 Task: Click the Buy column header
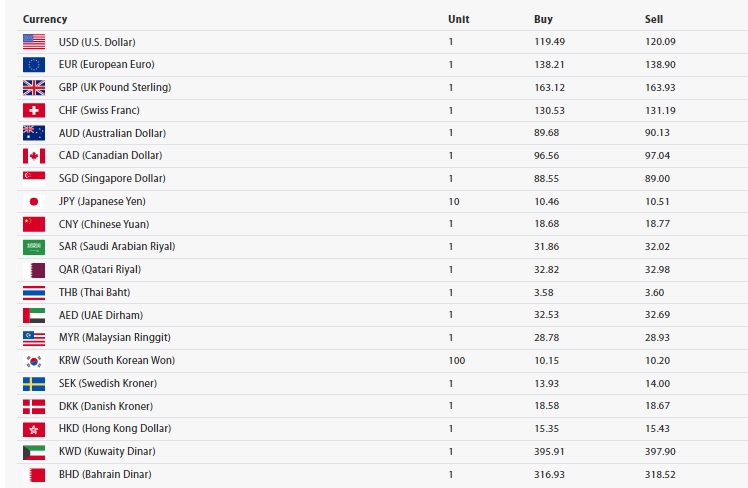click(x=543, y=19)
